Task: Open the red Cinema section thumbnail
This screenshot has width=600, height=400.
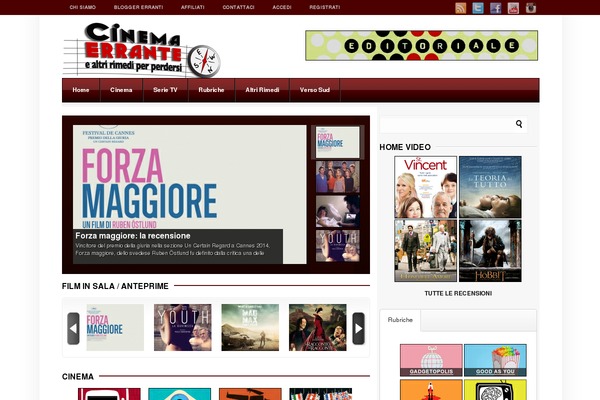Action: [x=109, y=394]
